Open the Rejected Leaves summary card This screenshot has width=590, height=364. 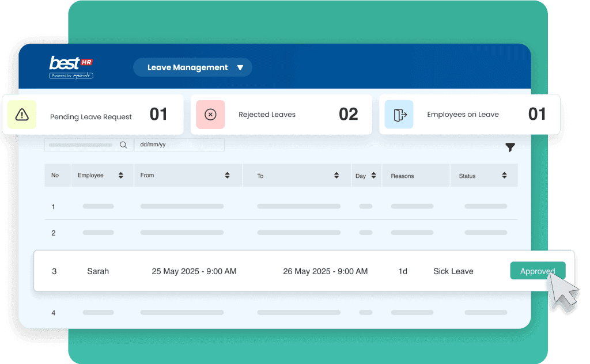tap(281, 115)
